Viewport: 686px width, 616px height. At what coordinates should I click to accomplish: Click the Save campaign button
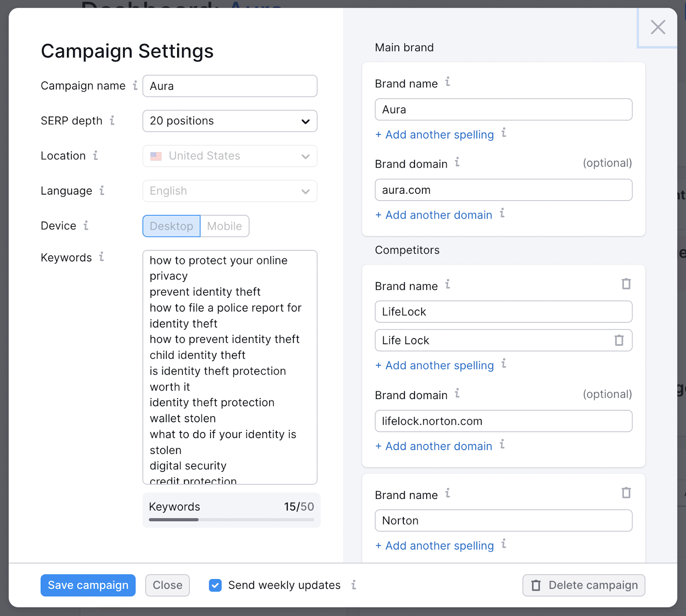pyautogui.click(x=88, y=585)
